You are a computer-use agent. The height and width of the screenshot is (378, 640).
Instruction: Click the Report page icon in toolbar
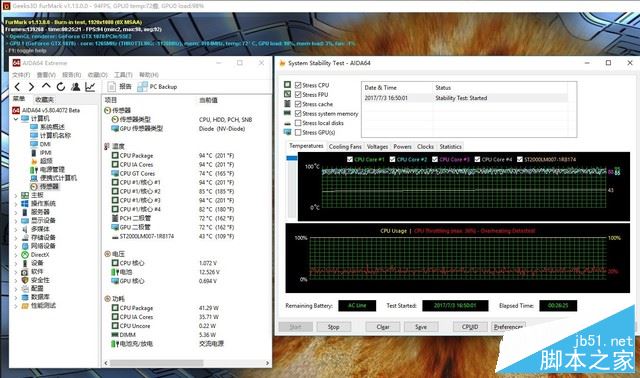tap(111, 87)
